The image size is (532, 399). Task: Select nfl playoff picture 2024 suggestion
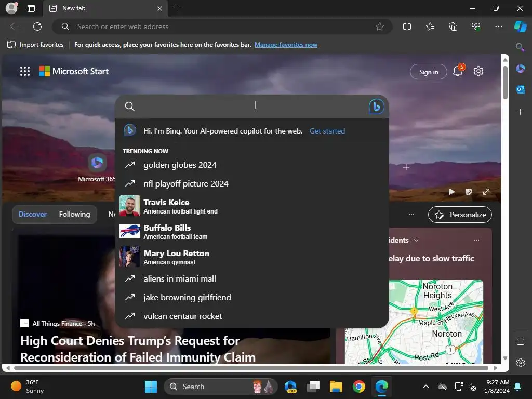point(252,183)
